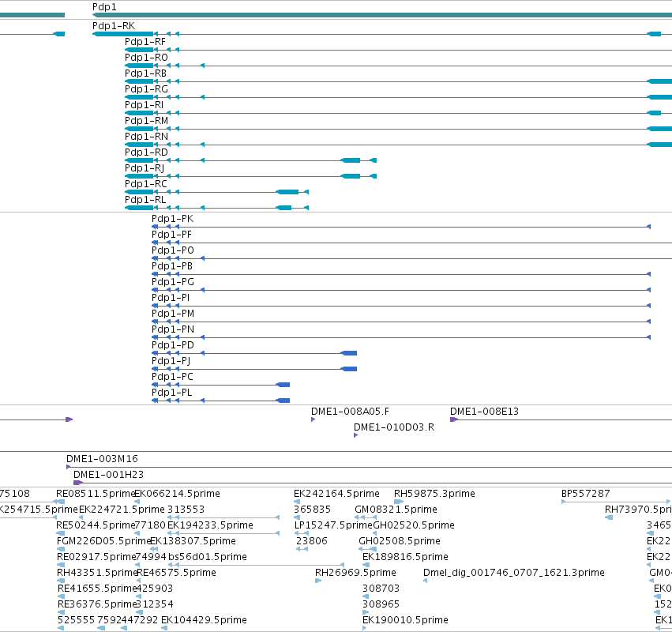Click the EK194233.5prime EST label
This screenshot has width=672, height=632.
(210, 525)
